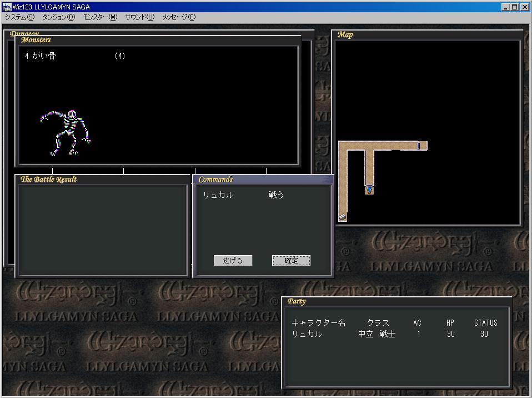Image resolution: width=532 pixels, height=398 pixels.
Task: Close the Wiz123 LLYLGAMYN SAGA window
Action: point(525,7)
